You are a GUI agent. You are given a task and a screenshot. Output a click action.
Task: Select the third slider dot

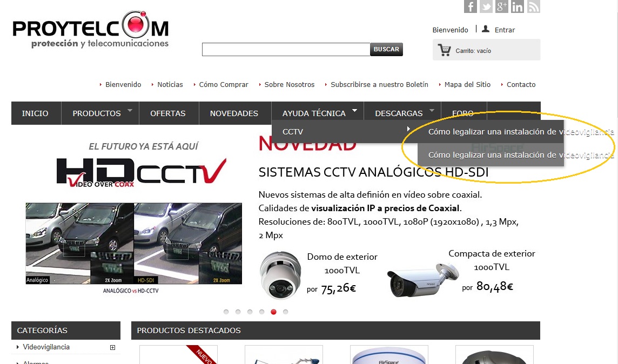click(x=250, y=312)
